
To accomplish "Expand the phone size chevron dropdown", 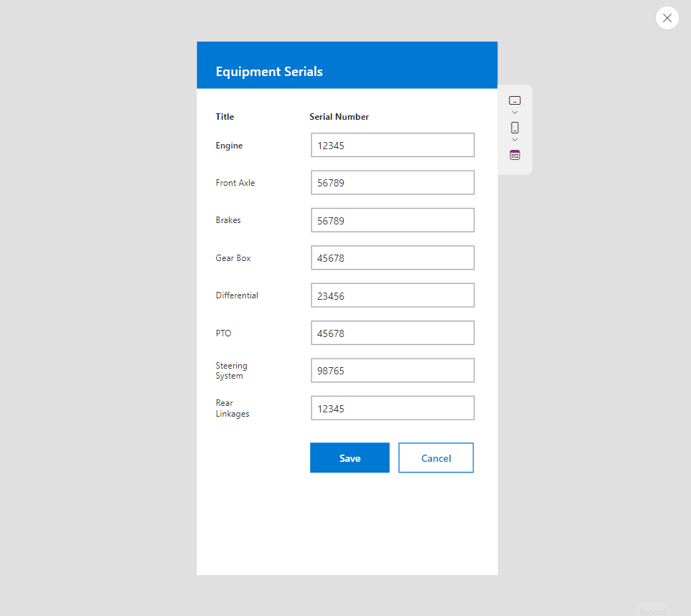I will (x=514, y=140).
